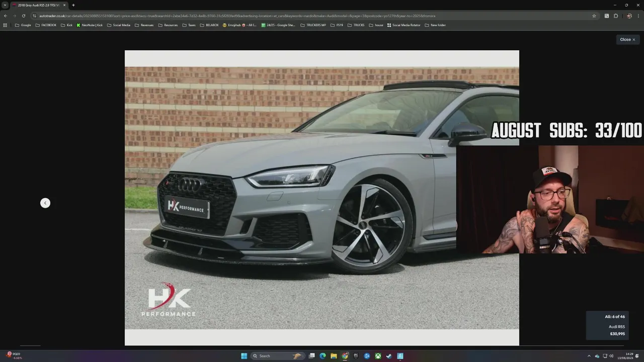Open the house bookmarks folder

(376, 25)
